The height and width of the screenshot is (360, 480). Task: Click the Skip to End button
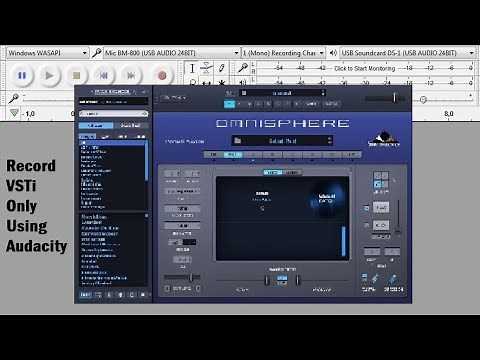pos(131,76)
